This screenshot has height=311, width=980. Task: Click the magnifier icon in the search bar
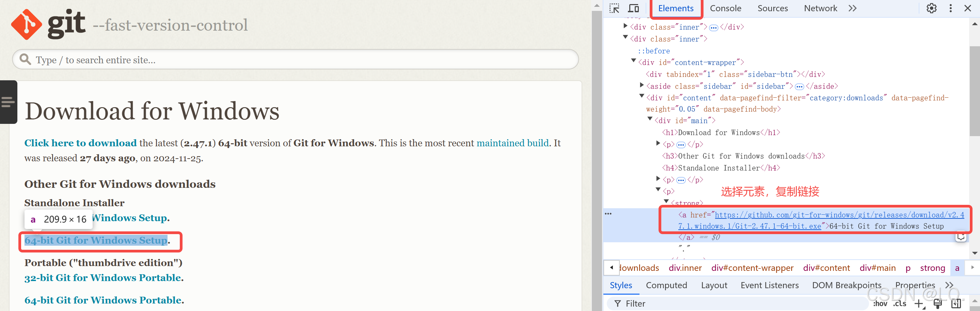click(25, 59)
